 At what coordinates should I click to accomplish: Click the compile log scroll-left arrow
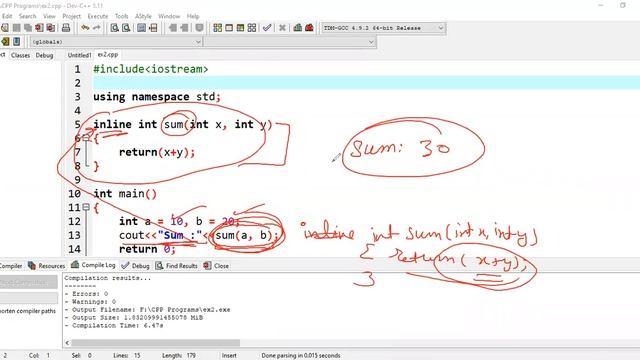pyautogui.click(x=67, y=343)
